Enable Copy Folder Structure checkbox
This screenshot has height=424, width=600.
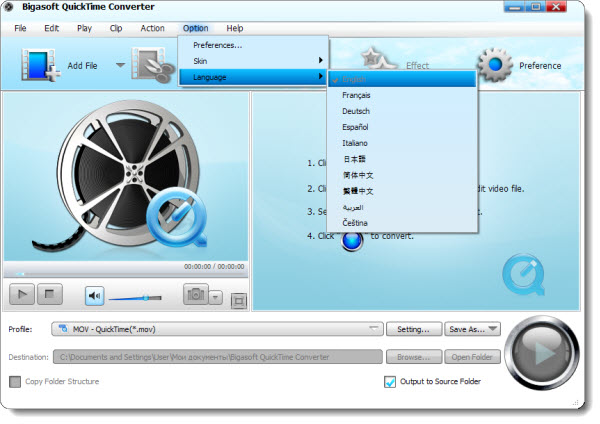pos(15,382)
